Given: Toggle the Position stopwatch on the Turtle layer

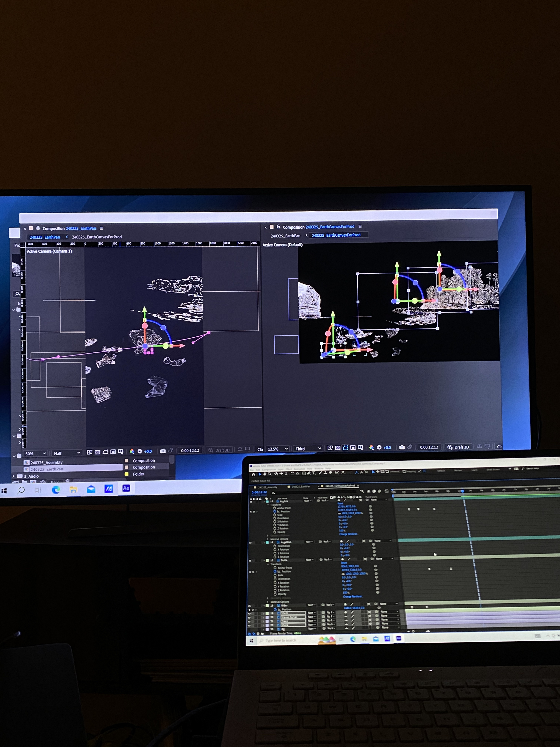Looking at the screenshot, I should point(275,571).
